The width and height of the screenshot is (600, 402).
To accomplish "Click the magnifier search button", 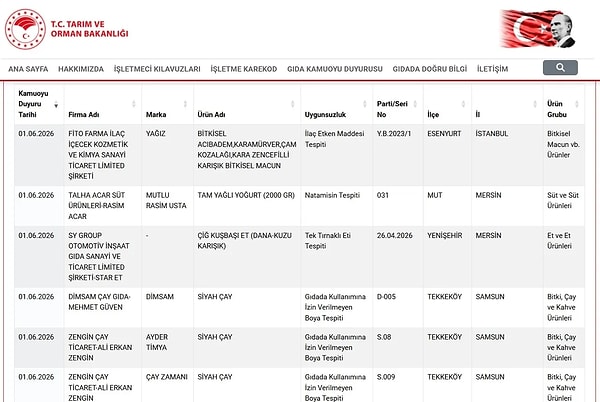I will pyautogui.click(x=560, y=68).
